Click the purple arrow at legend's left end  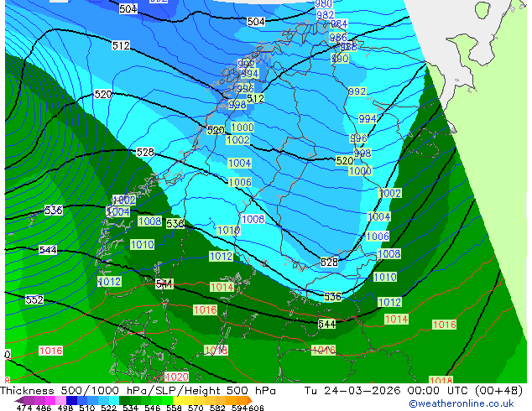[x=18, y=400]
